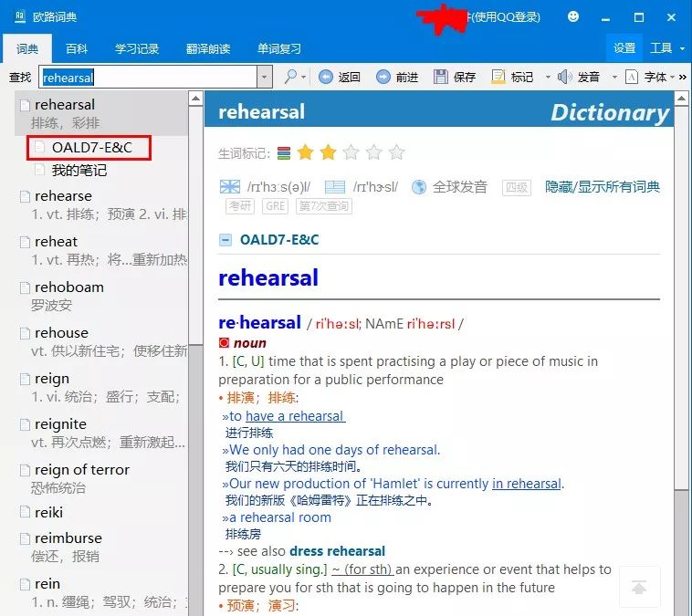The height and width of the screenshot is (616, 692).
Task: Click the 欧路词典 app logo icon
Action: (x=20, y=16)
